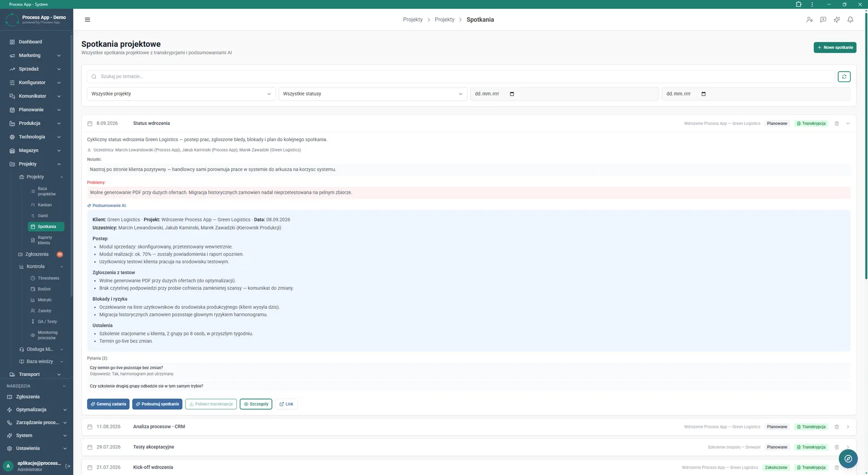This screenshot has height=475, width=868.
Task: Click the second dd.mm.rrrr date field
Action: [x=756, y=94]
